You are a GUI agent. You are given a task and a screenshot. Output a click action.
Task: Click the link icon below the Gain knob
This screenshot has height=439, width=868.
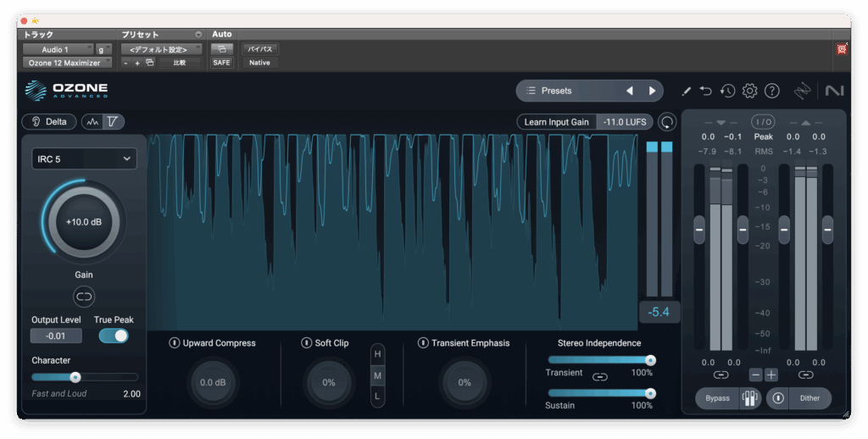[84, 296]
